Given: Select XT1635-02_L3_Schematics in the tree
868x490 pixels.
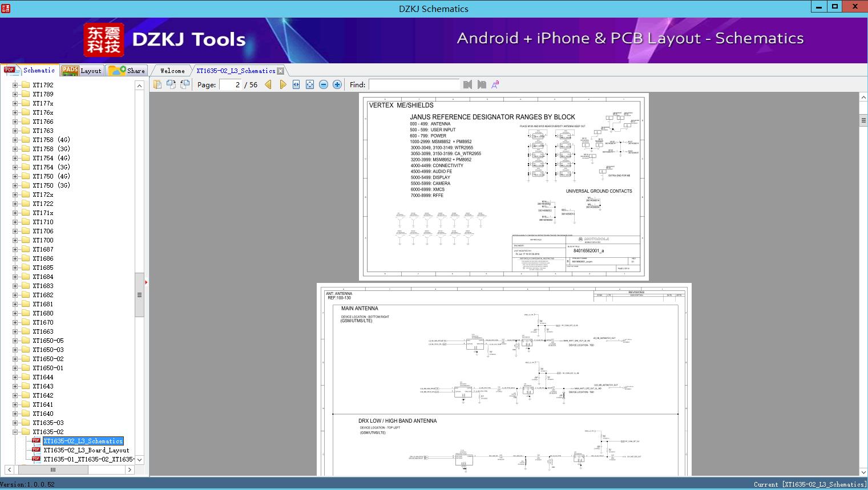Looking at the screenshot, I should click(83, 441).
